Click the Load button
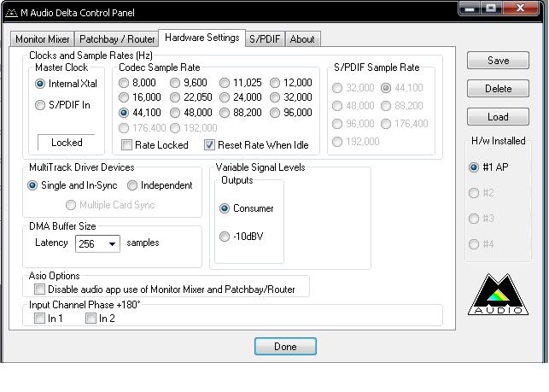Screen dimensions: 549x392 coord(498,117)
